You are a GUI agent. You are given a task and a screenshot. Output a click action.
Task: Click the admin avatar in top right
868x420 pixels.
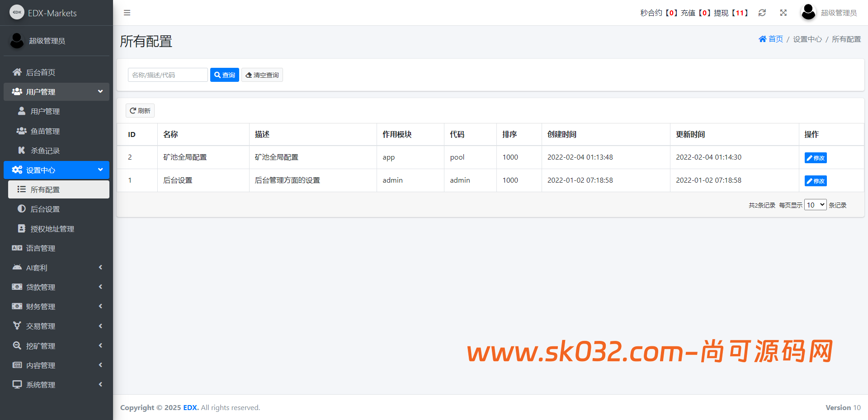(x=808, y=13)
